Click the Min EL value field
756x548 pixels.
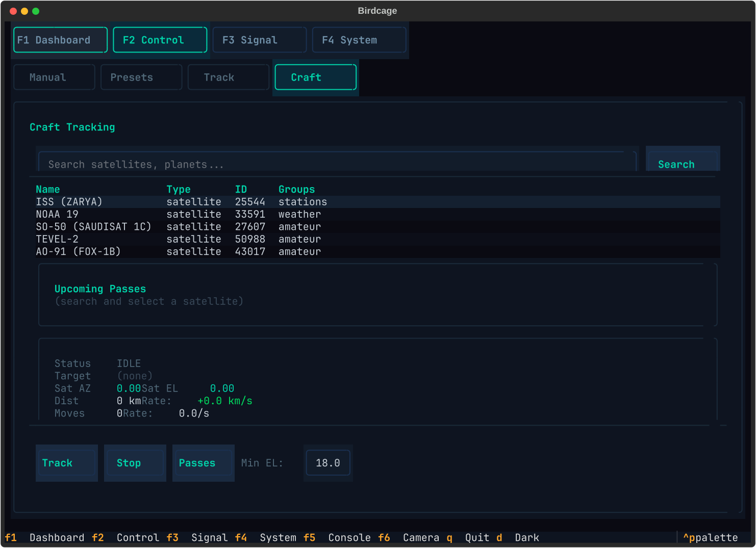[x=328, y=463]
